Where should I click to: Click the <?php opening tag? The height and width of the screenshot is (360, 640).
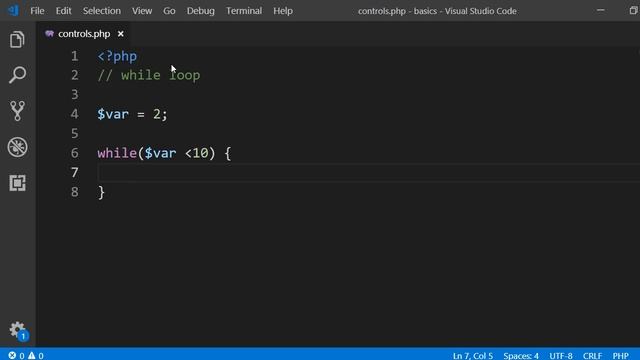click(117, 56)
